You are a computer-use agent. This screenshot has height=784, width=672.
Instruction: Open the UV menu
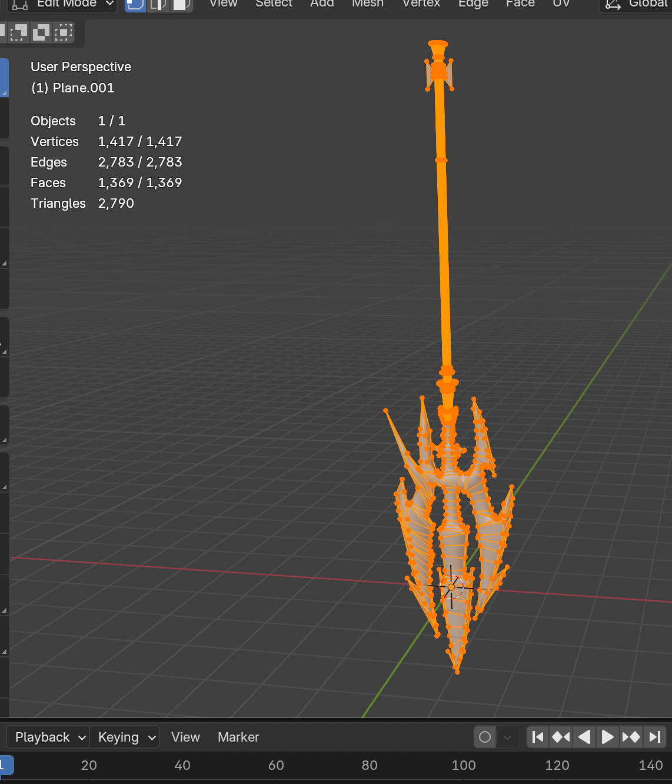[561, 4]
